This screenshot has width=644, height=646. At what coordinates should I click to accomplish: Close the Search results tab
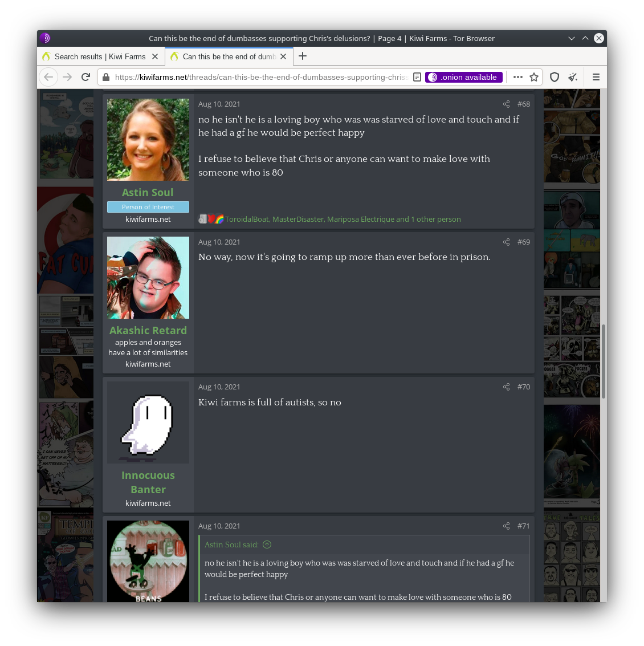pyautogui.click(x=155, y=56)
